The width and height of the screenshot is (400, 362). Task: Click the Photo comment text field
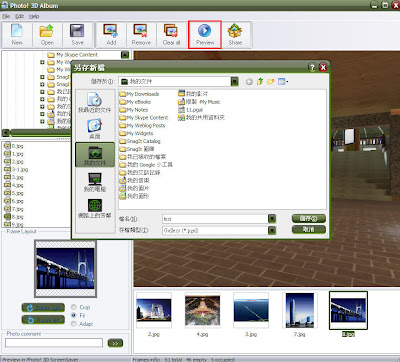(54, 343)
